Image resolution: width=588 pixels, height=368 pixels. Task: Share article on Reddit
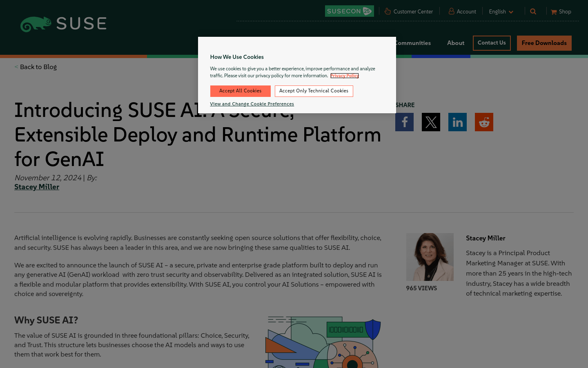coord(484,122)
